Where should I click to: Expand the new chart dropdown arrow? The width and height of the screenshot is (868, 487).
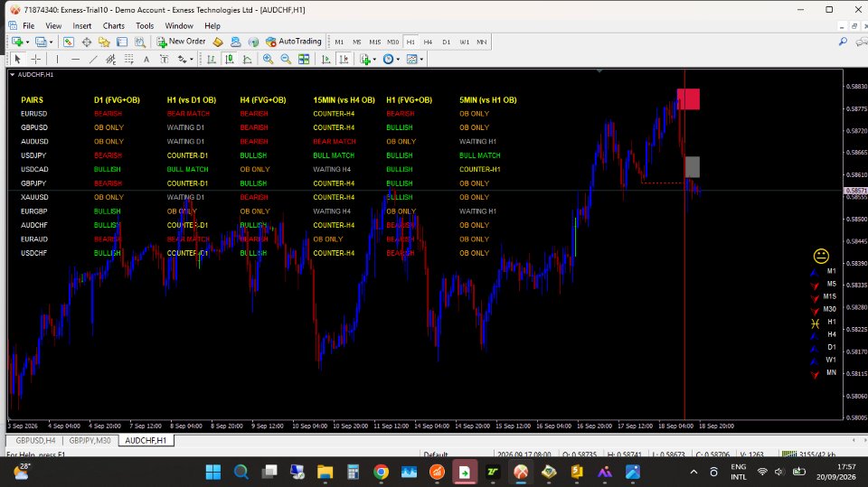(x=27, y=42)
